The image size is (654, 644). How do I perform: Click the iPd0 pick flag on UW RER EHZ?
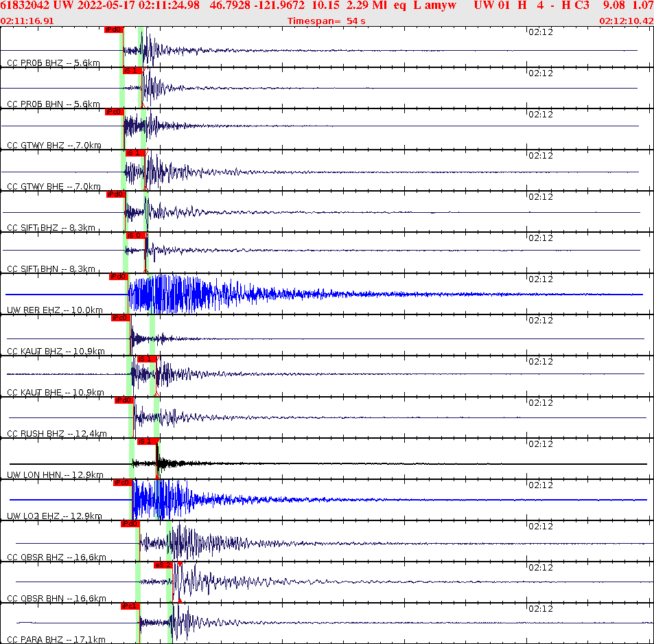(118, 277)
